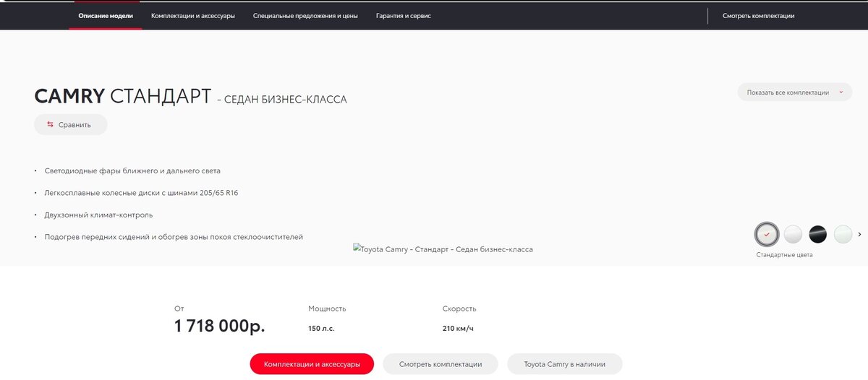Show more colors with the right arrow

(x=859, y=234)
